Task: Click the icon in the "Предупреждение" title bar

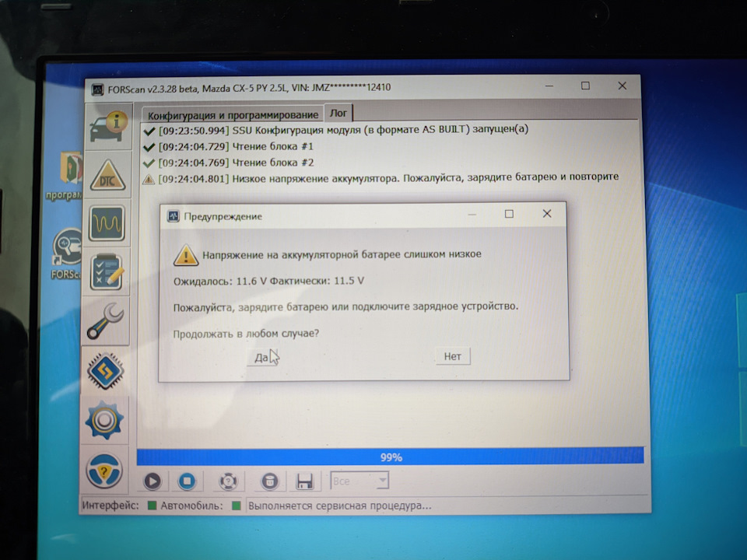Action: (x=173, y=217)
